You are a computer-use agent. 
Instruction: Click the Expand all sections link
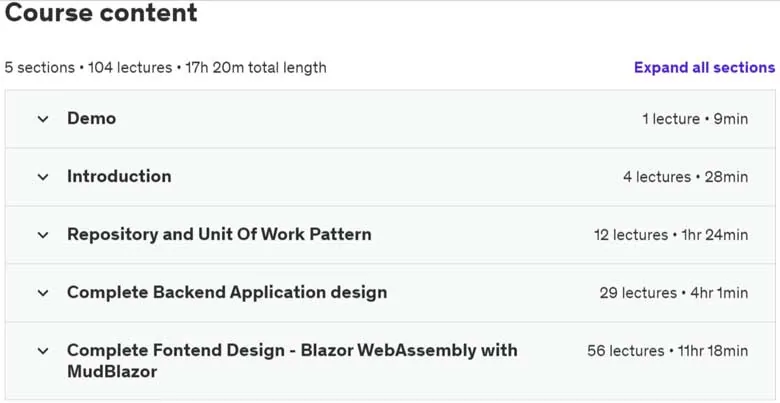(704, 67)
